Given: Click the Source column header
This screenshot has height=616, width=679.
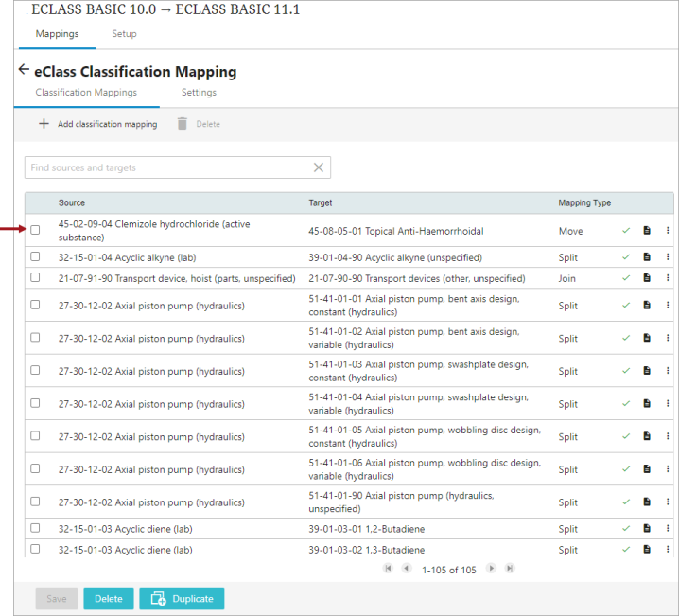Looking at the screenshot, I should 72,202.
